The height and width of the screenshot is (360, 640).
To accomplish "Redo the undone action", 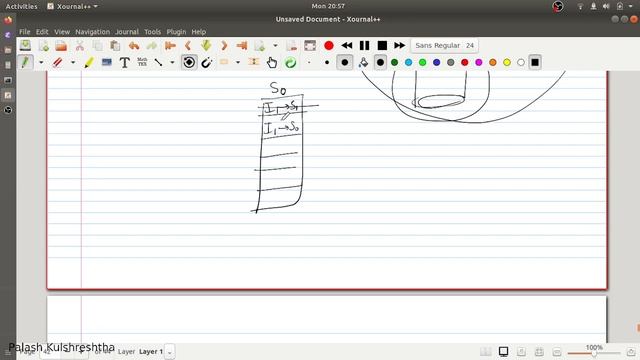I will (151, 45).
